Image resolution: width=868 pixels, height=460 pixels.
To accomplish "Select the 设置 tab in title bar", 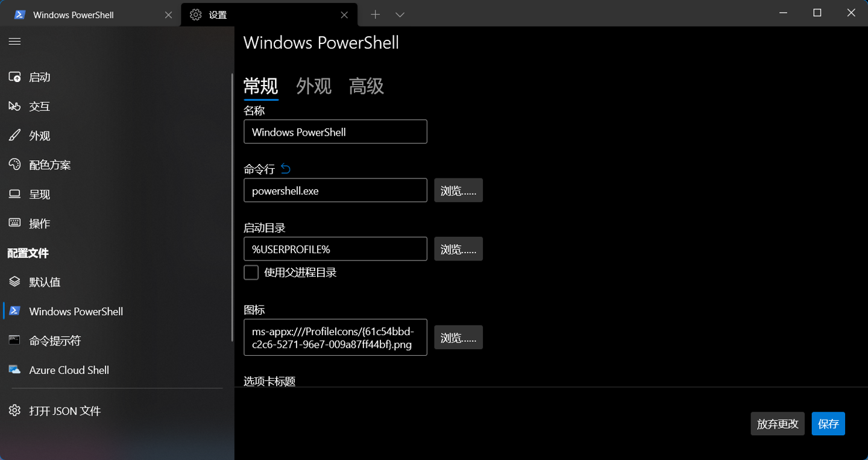I will [x=269, y=14].
